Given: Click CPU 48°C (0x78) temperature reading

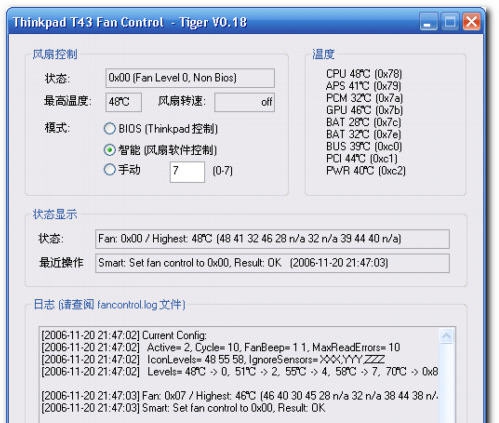Looking at the screenshot, I should (364, 74).
